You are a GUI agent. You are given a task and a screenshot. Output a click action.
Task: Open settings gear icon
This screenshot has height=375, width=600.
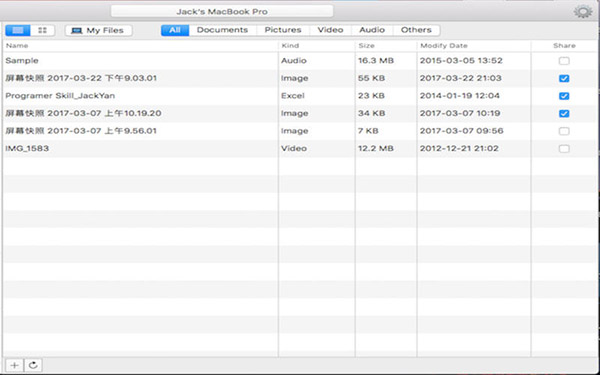click(583, 11)
